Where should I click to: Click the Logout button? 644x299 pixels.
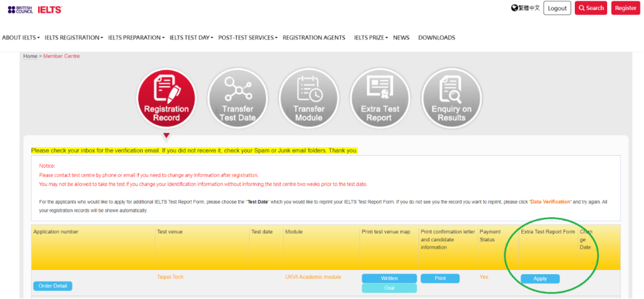point(557,8)
